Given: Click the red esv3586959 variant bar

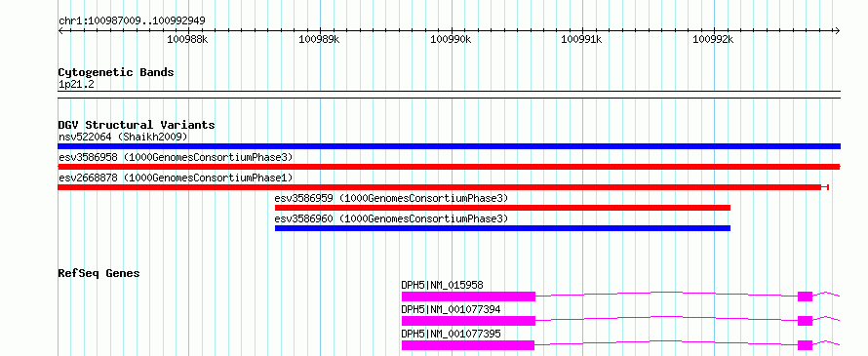Looking at the screenshot, I should pyautogui.click(x=502, y=208).
